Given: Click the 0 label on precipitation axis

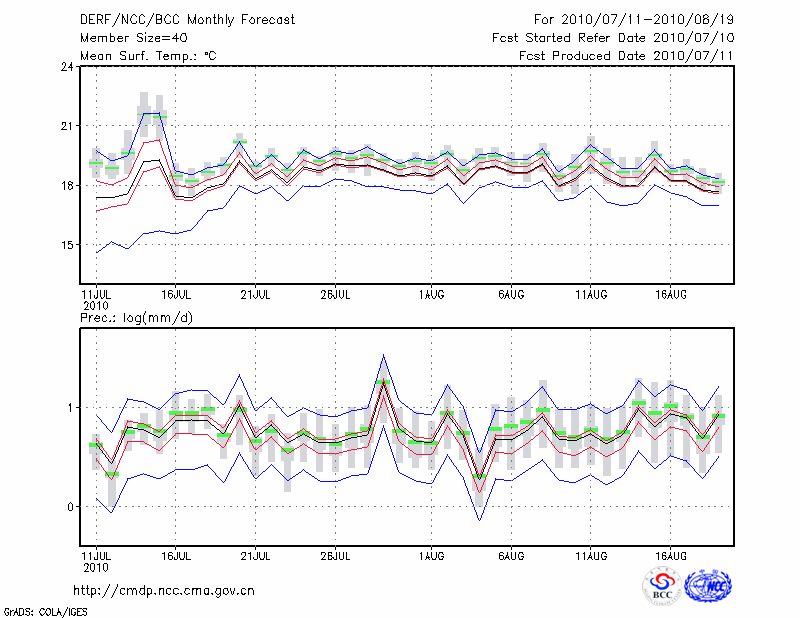Looking at the screenshot, I should coord(70,507).
